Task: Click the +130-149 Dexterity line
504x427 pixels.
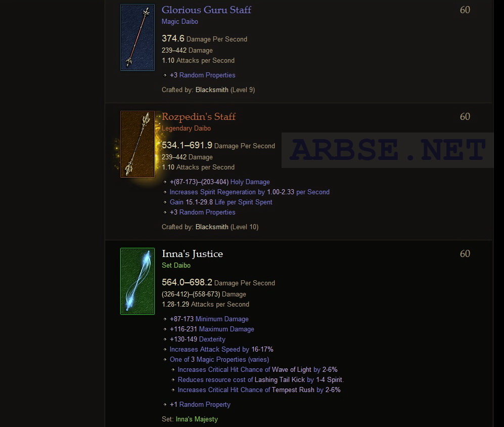Action: (x=197, y=339)
